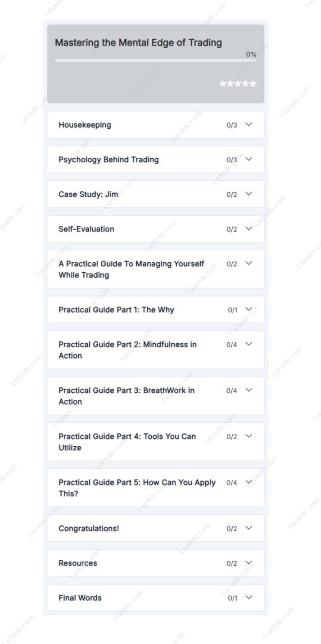Click the five-star course rating
This screenshot has width=321, height=644.
tap(238, 84)
